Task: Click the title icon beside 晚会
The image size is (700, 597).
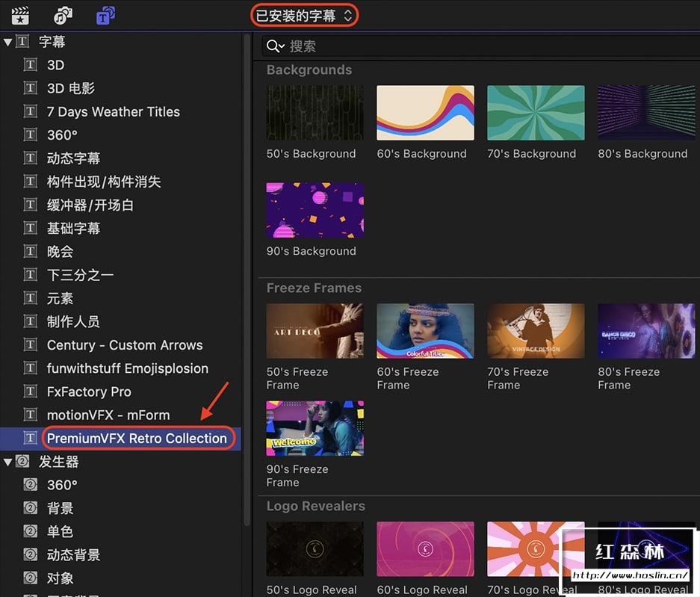Action: 30,251
